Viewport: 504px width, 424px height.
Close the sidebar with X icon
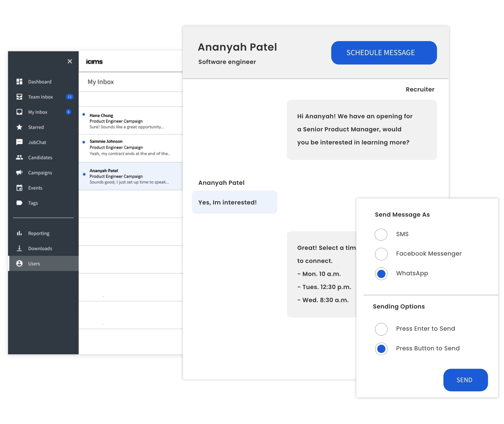click(x=70, y=61)
